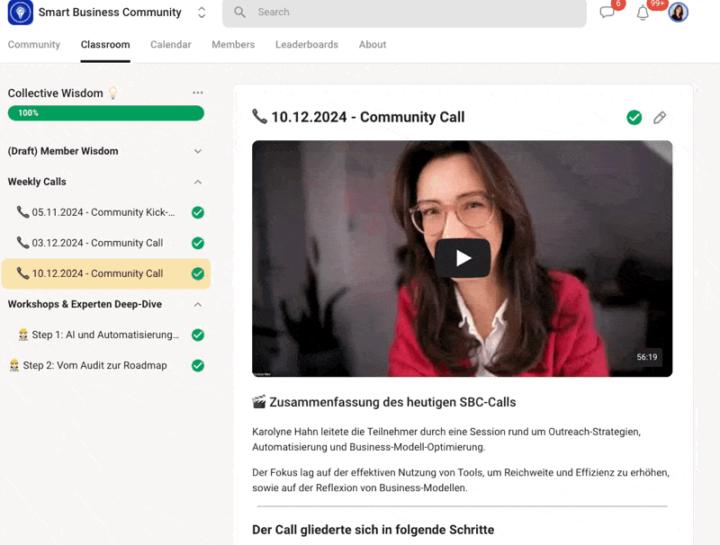Viewport: 720px width, 545px height.
Task: Switch to the Calendar tab
Action: click(170, 45)
